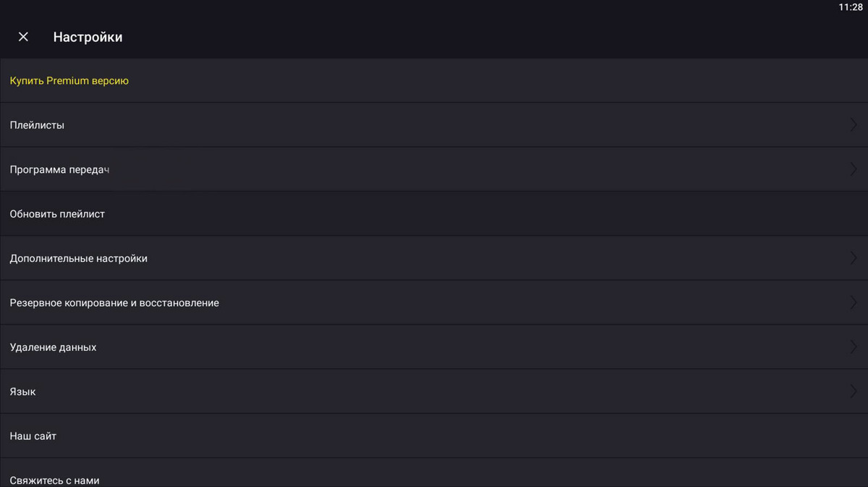
Task: Close settings with the X icon
Action: coord(23,37)
